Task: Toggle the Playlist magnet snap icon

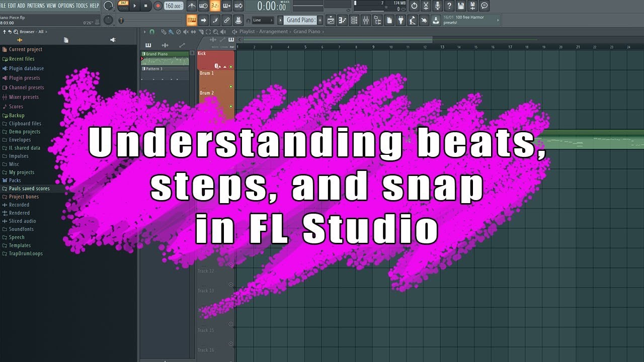Action: [152, 32]
